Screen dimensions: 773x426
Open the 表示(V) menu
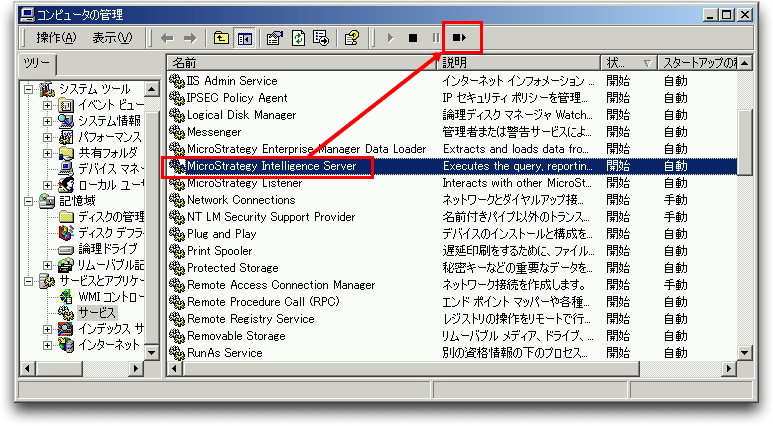click(x=112, y=38)
